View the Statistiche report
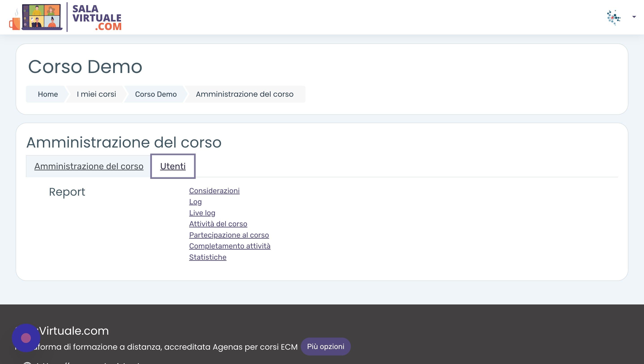Viewport: 644px width, 364px height. (208, 257)
